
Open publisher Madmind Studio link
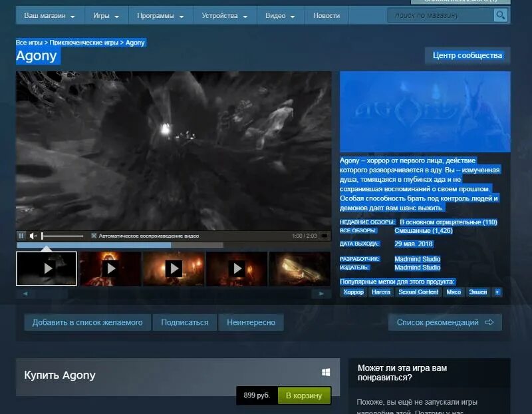coord(418,268)
